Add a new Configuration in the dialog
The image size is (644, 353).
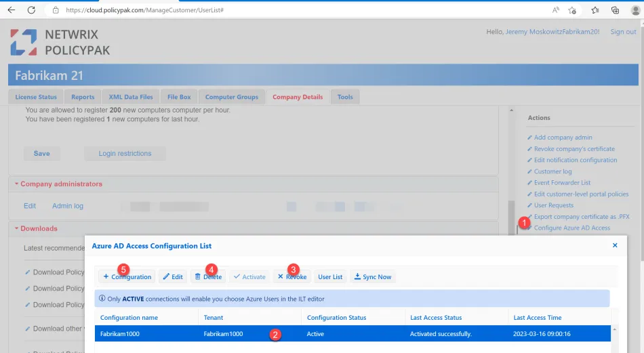coord(127,276)
